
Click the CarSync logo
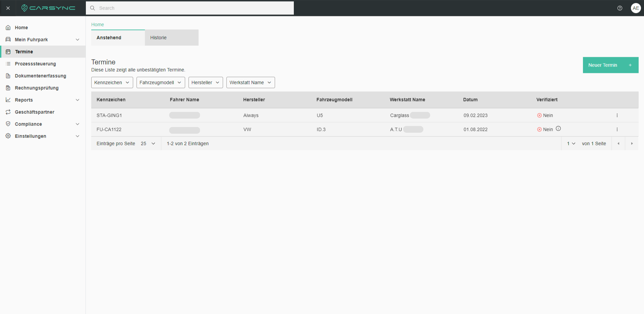point(48,8)
